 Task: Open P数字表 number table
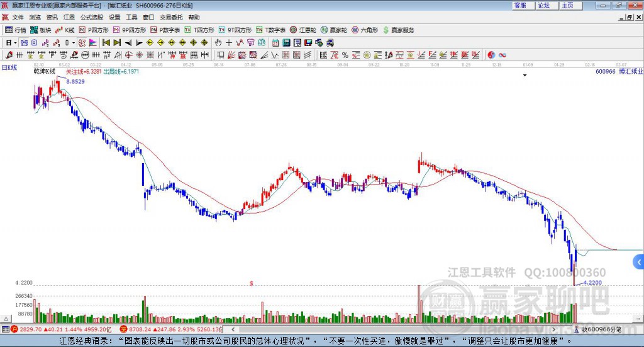tap(165, 30)
